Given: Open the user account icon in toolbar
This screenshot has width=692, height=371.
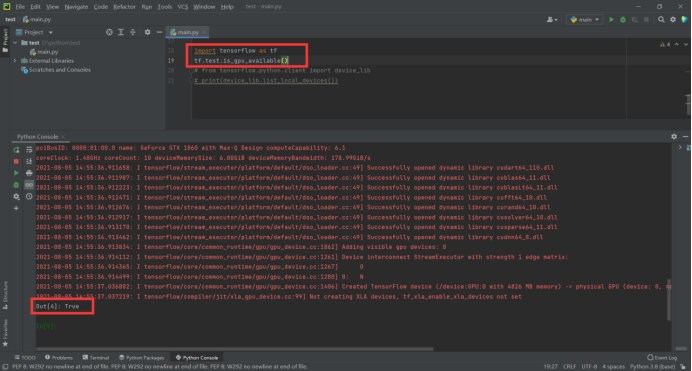Looking at the screenshot, I should tap(552, 19).
